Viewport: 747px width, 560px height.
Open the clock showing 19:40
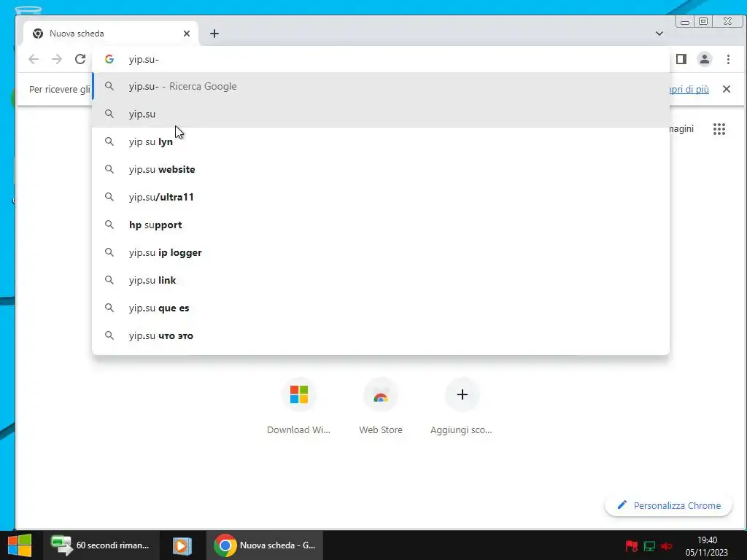pyautogui.click(x=707, y=545)
